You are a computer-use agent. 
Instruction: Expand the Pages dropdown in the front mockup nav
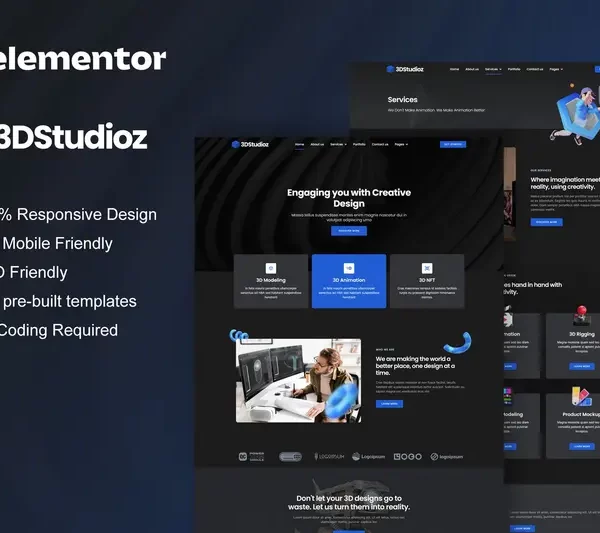click(x=401, y=144)
